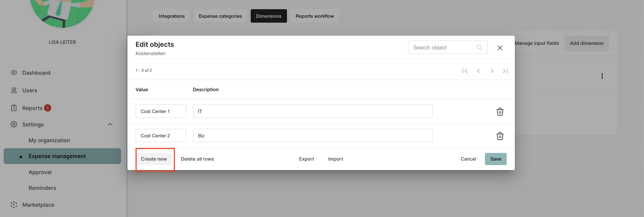
Task: Switch to the Expense categories tab
Action: tap(220, 16)
